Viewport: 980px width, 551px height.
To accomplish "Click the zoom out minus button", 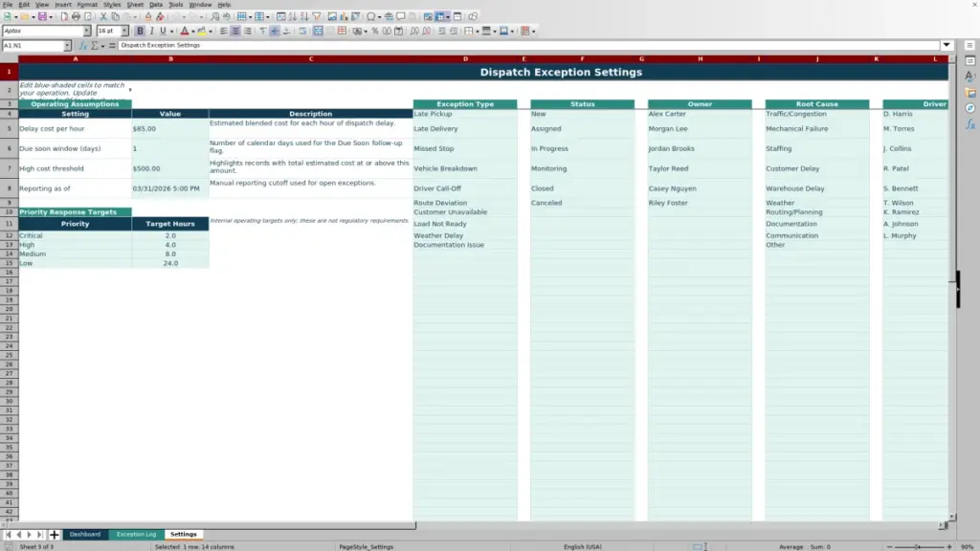I will (x=889, y=546).
